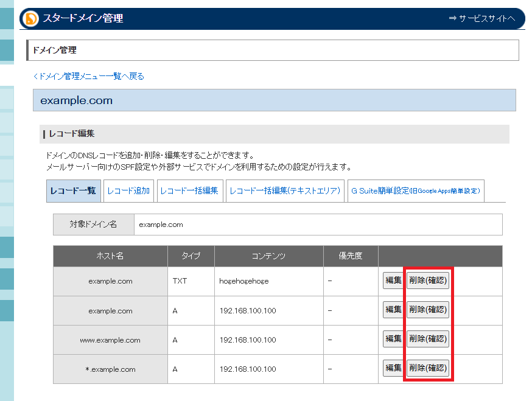Click 192.168.100.100 in the *.example.com row
Screen dimensions: 532x401
point(248,369)
